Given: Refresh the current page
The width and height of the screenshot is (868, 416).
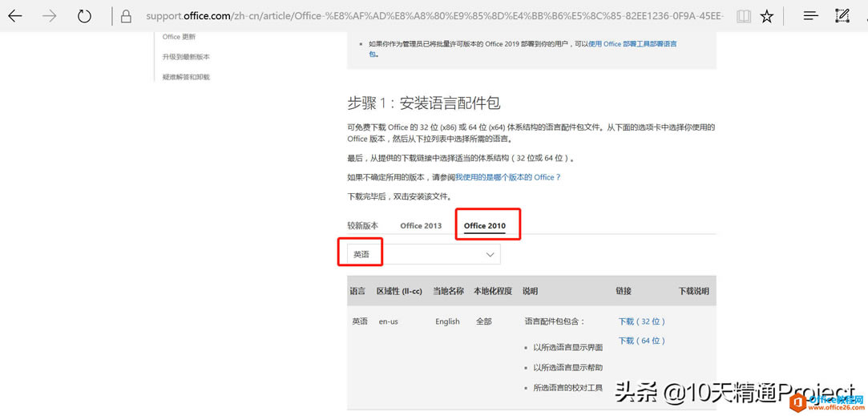Looking at the screenshot, I should click(84, 16).
